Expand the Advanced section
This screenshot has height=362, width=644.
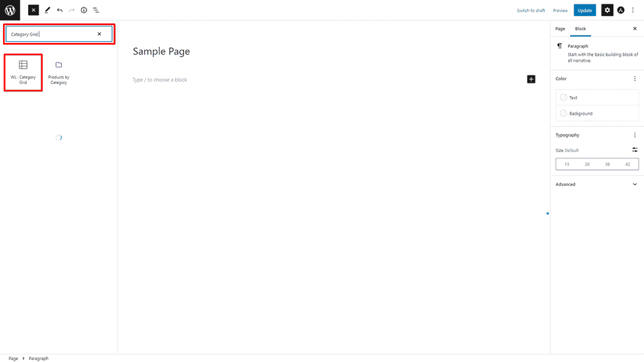[x=597, y=184]
